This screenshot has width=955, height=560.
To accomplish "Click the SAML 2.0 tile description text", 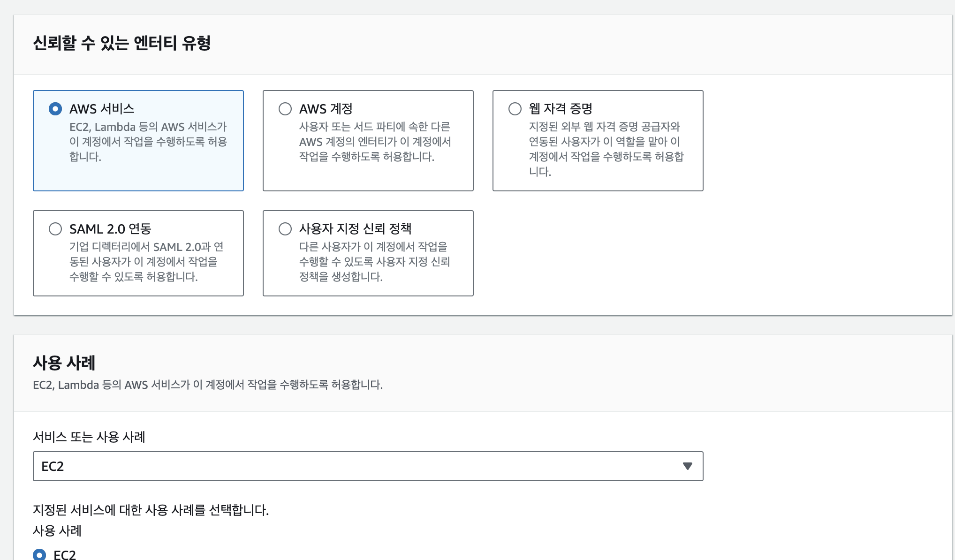I will (146, 262).
